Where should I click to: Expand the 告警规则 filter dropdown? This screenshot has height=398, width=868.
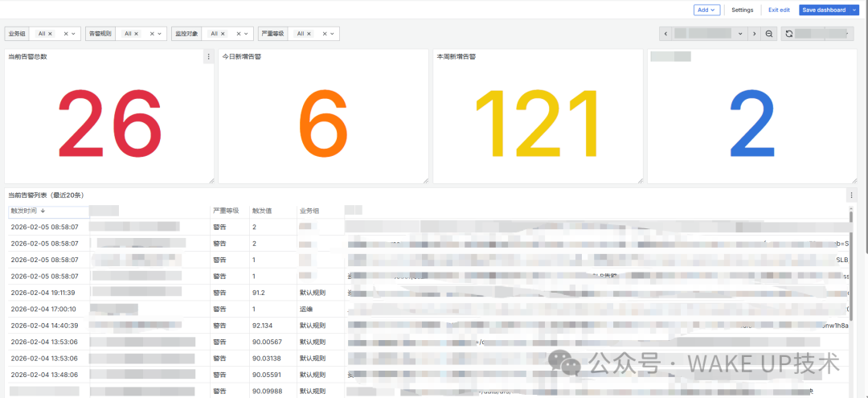click(160, 34)
